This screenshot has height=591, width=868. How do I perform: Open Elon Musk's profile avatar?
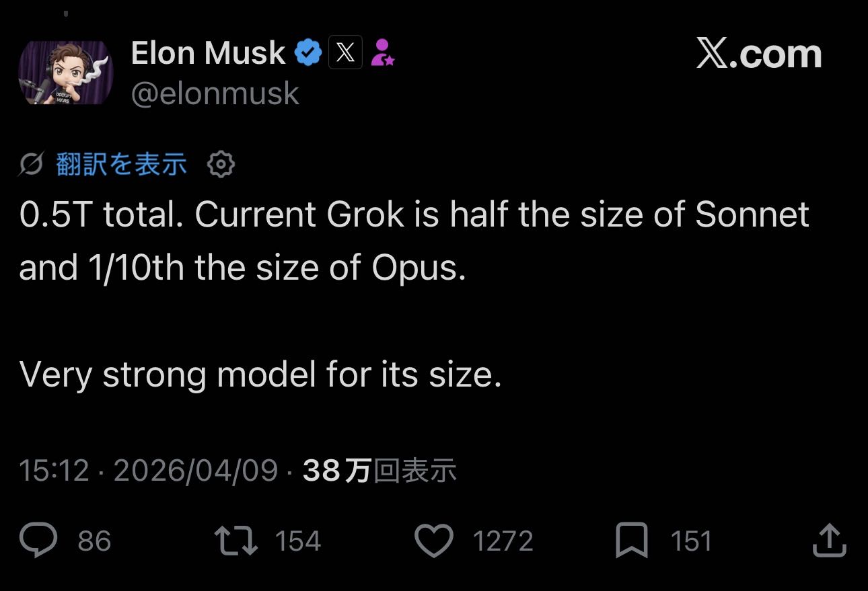[65, 73]
